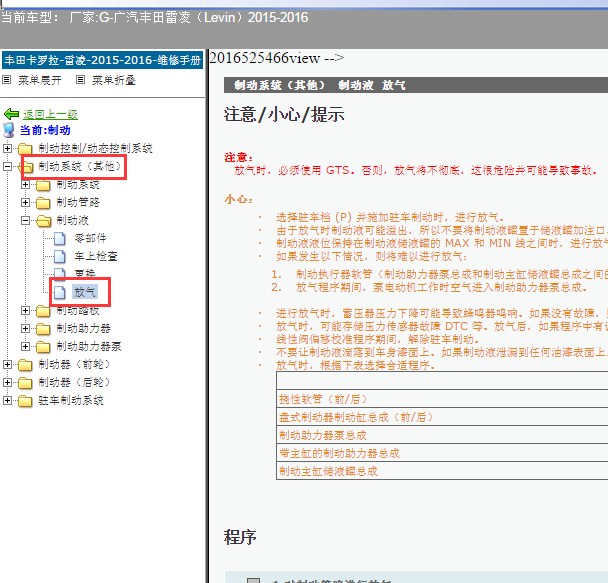The image size is (608, 583).
Task: Click the 当前车型 vehicle model text
Action: 154,17
